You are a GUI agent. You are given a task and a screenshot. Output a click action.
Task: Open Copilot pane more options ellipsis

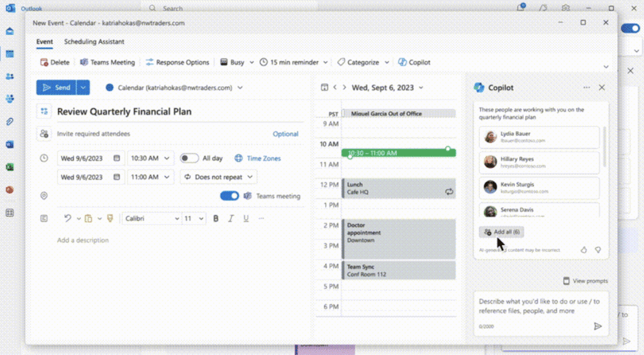point(587,87)
